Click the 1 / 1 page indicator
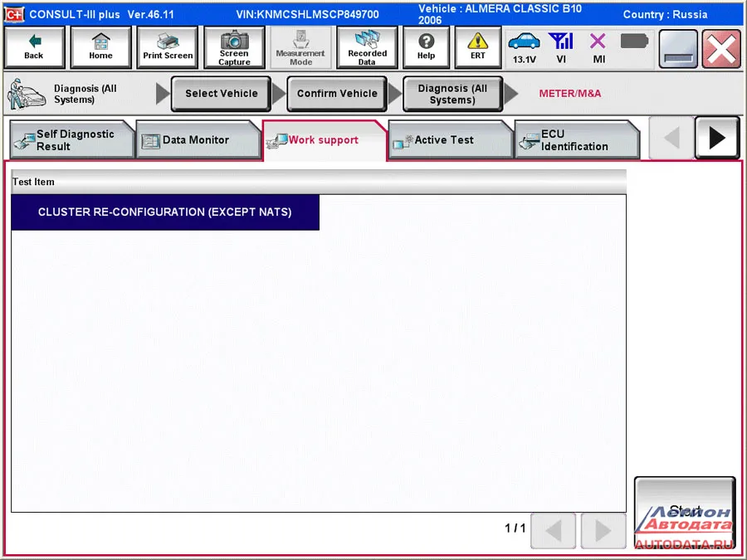Viewport: 747px width, 560px height. pos(515,528)
